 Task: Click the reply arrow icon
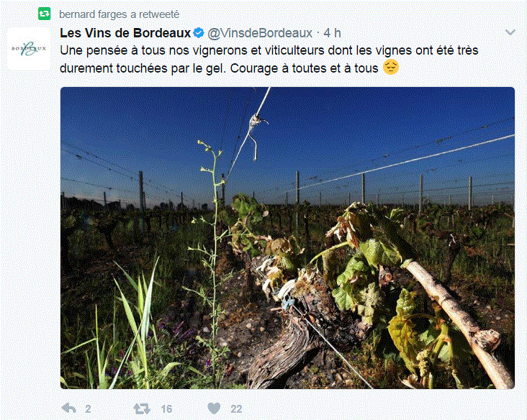[x=69, y=408]
